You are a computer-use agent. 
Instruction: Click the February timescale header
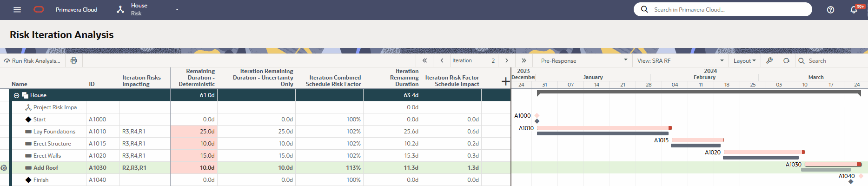(x=704, y=77)
